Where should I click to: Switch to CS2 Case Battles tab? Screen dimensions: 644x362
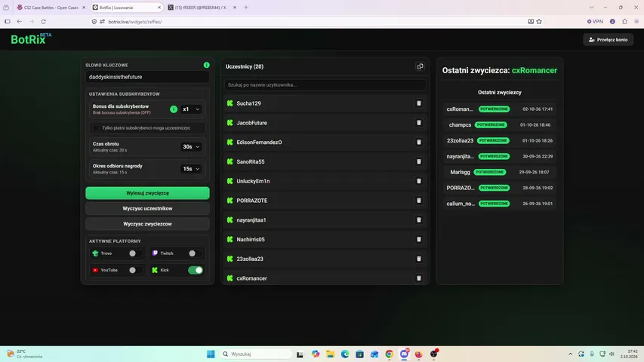tap(51, 8)
